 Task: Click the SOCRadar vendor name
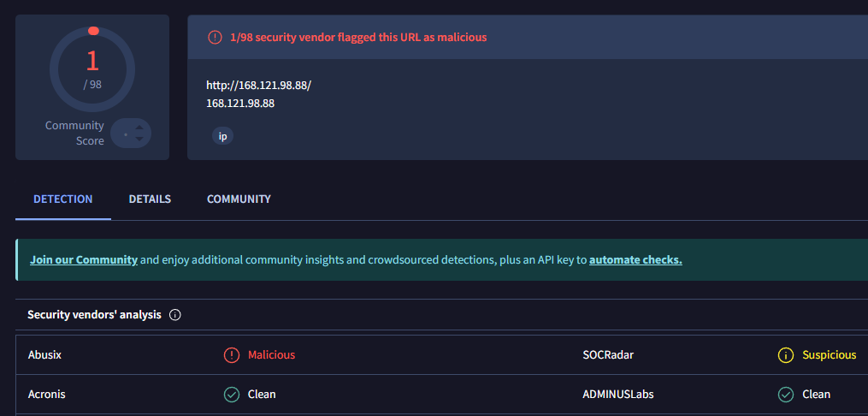(x=608, y=355)
